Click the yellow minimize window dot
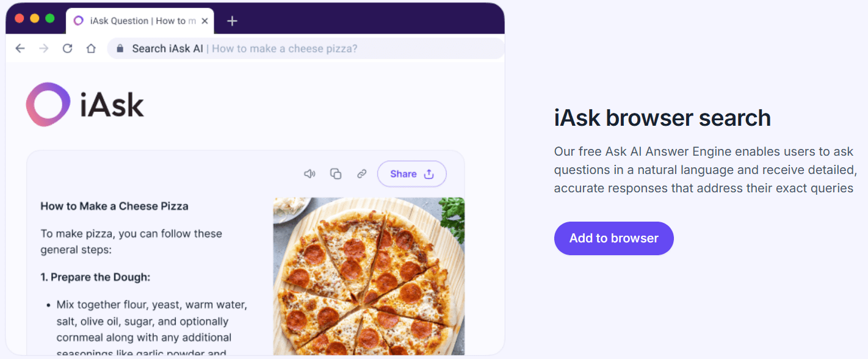The image size is (868, 359). click(35, 18)
